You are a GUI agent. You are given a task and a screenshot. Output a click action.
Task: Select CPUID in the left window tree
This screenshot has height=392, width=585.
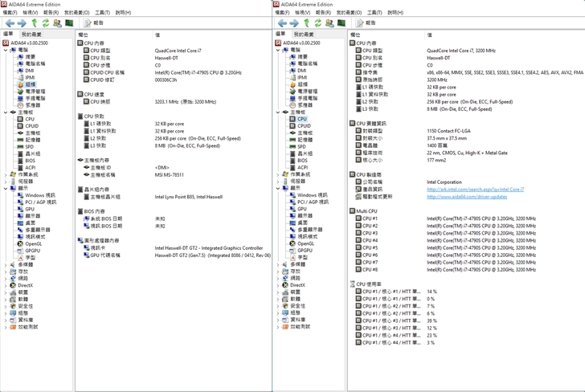[x=31, y=126]
